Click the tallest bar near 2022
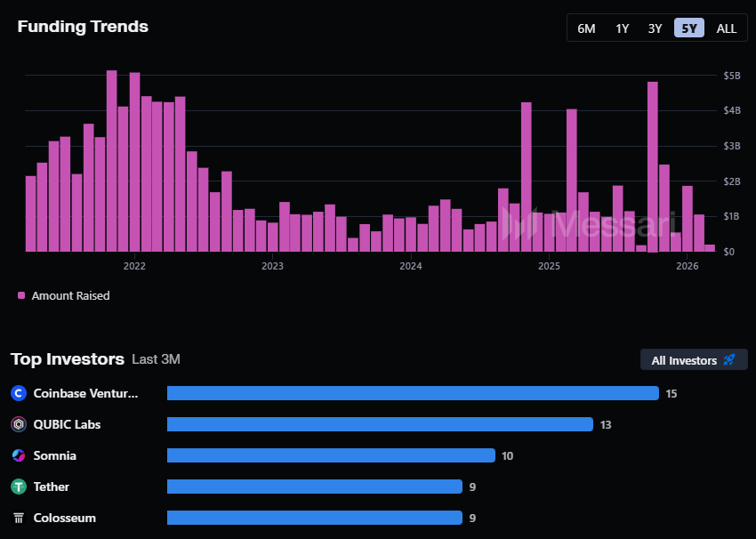 [111, 160]
